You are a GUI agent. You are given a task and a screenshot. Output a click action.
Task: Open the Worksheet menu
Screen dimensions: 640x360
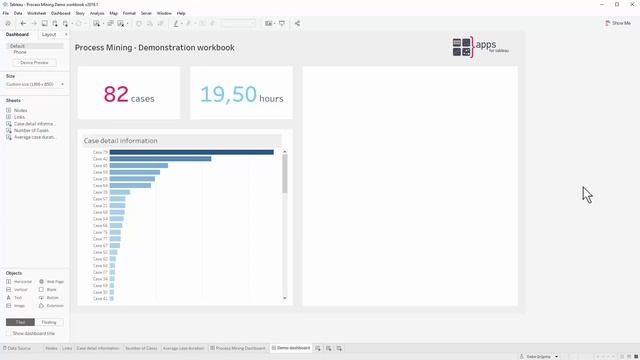pos(36,13)
